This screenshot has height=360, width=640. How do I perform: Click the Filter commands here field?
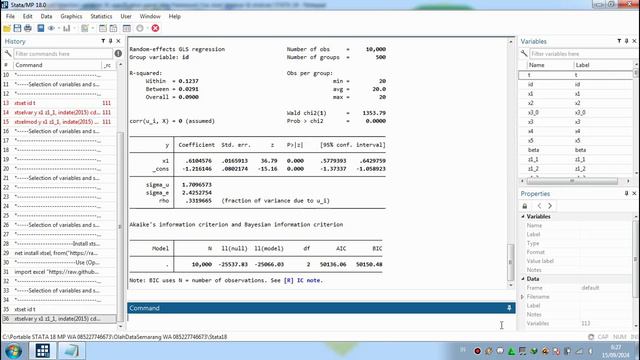[x=63, y=53]
